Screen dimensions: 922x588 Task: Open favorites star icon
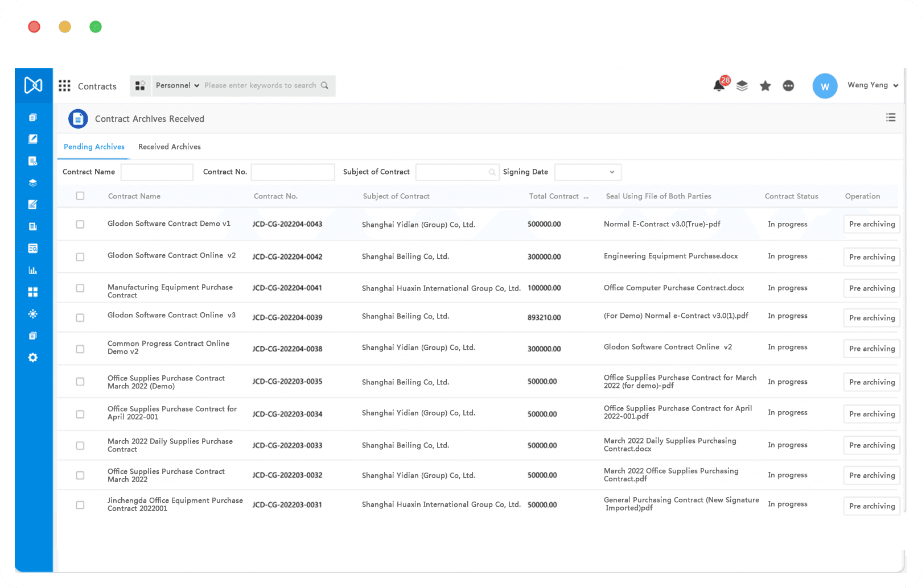point(765,86)
